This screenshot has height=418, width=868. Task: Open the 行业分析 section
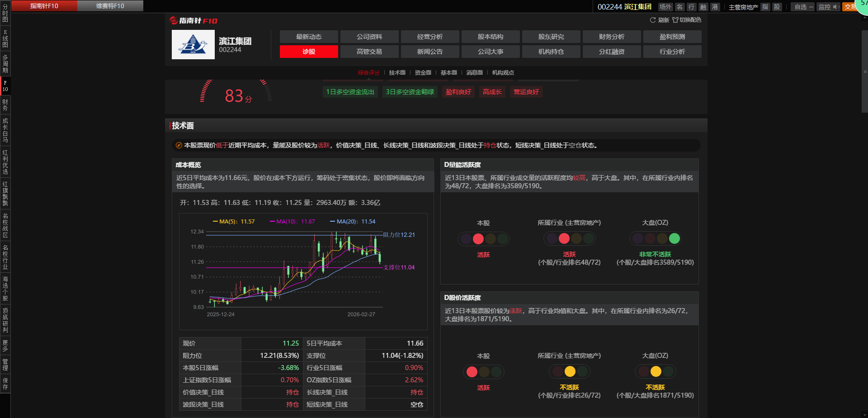[672, 52]
